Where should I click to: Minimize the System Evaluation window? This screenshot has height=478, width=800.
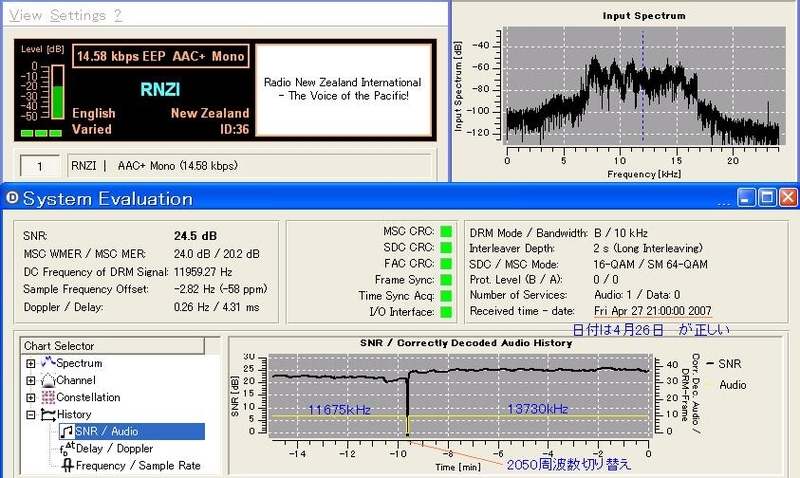746,197
